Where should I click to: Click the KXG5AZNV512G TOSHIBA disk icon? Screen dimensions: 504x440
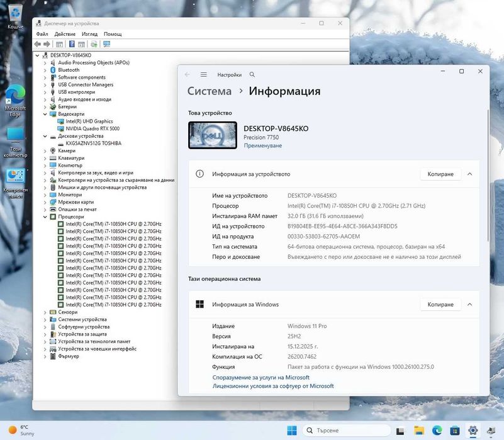(60, 143)
